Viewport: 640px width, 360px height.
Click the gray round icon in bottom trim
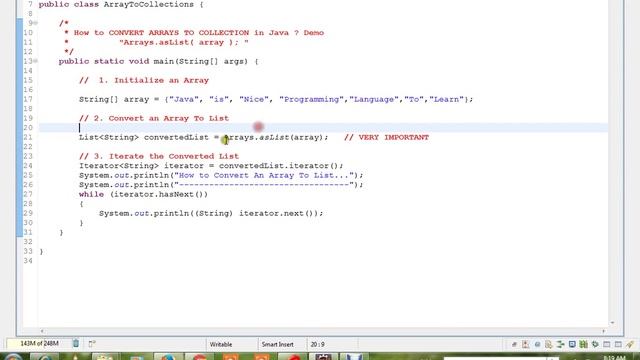click(537, 344)
